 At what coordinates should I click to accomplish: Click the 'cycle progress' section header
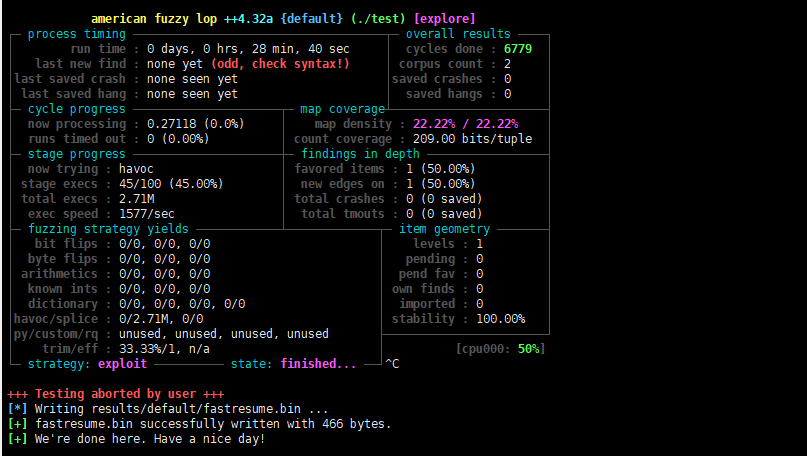coord(77,109)
